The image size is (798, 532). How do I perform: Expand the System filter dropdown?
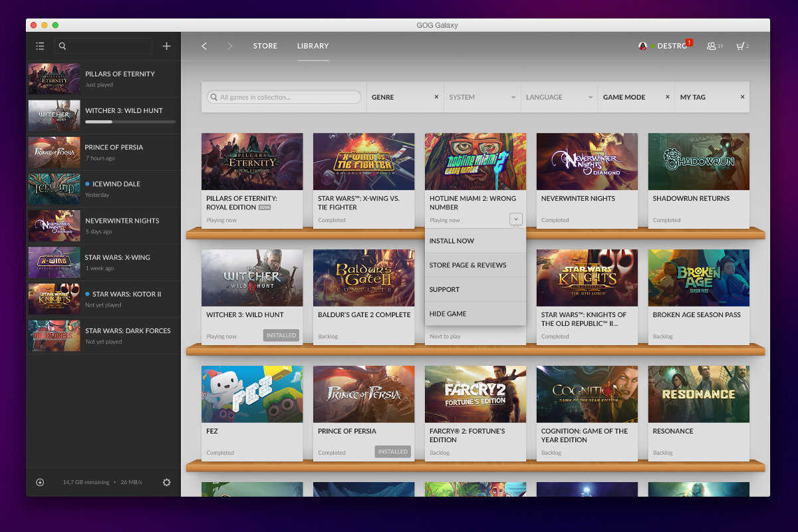click(513, 97)
